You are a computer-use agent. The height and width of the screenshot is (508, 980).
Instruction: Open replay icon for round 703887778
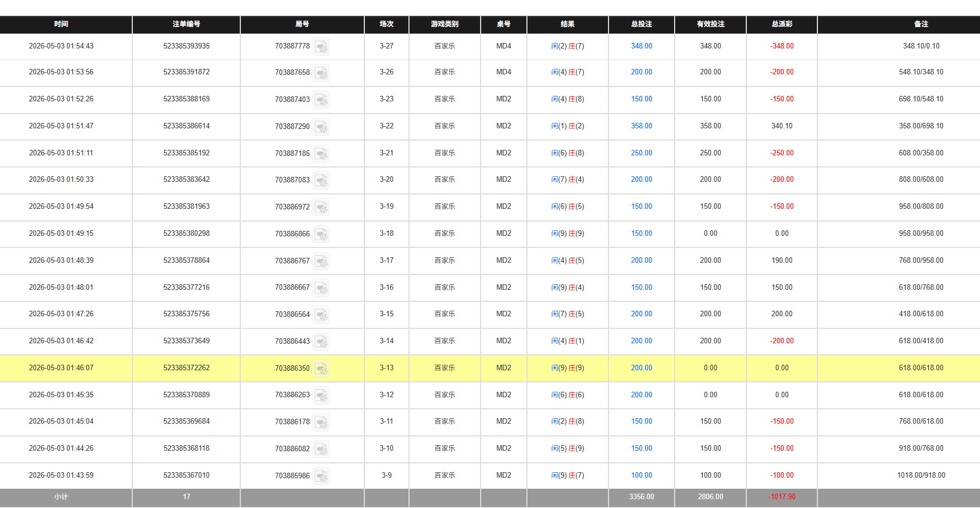pyautogui.click(x=321, y=46)
